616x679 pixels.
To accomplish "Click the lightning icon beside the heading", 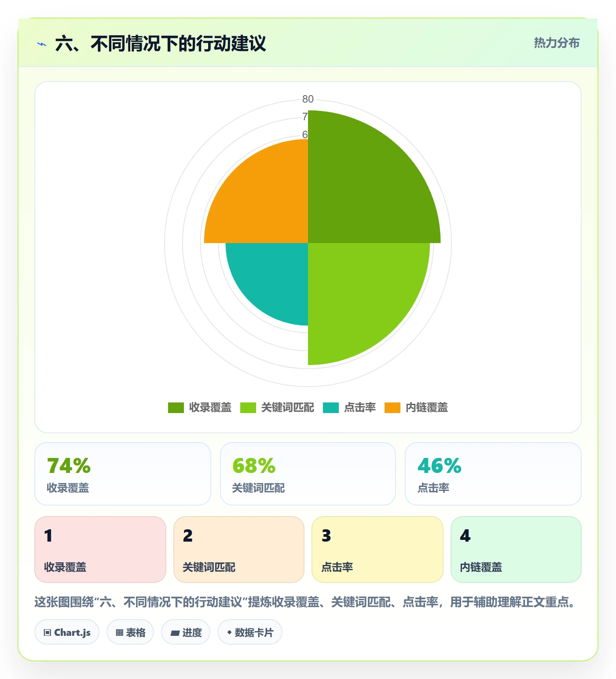I will 42,44.
